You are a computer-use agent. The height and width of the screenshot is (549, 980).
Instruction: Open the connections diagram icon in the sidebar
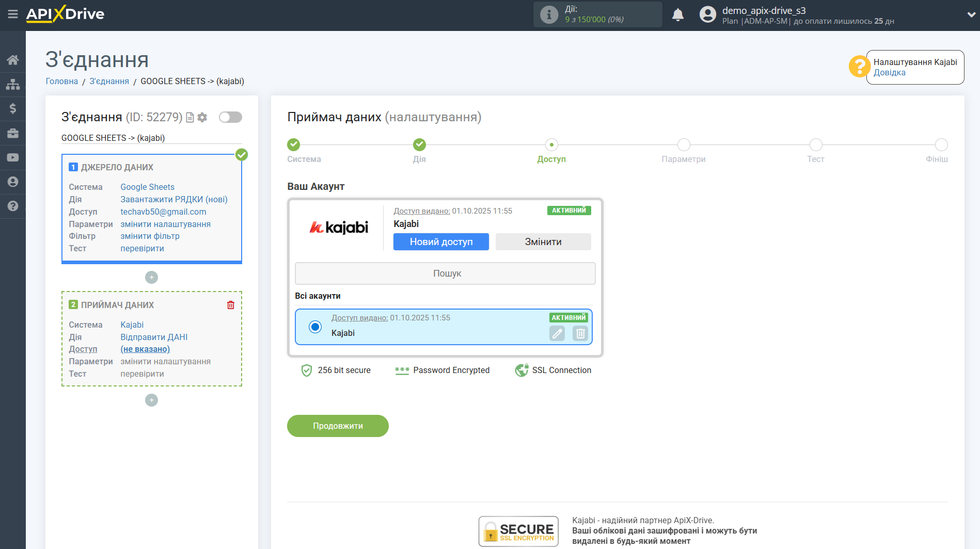tap(13, 84)
